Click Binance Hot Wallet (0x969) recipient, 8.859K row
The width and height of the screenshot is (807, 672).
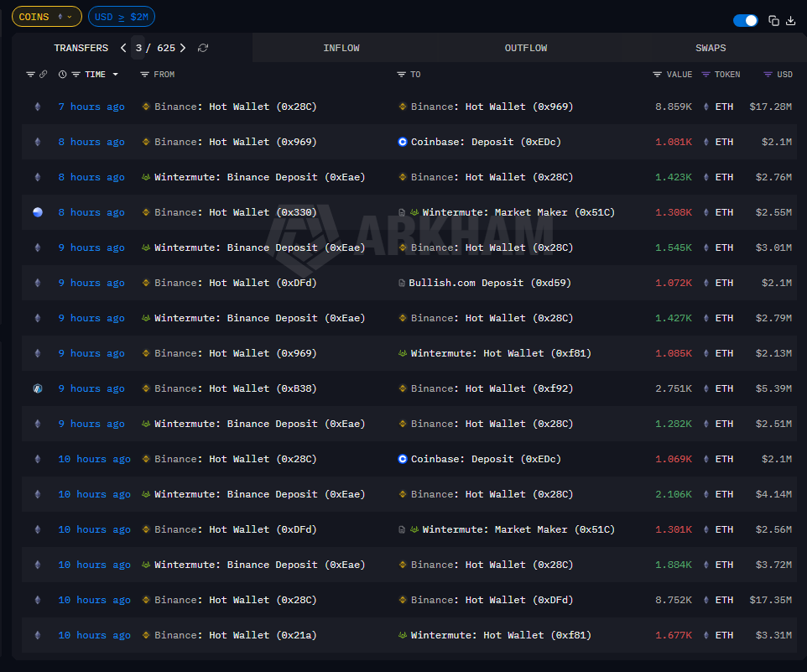pos(492,107)
